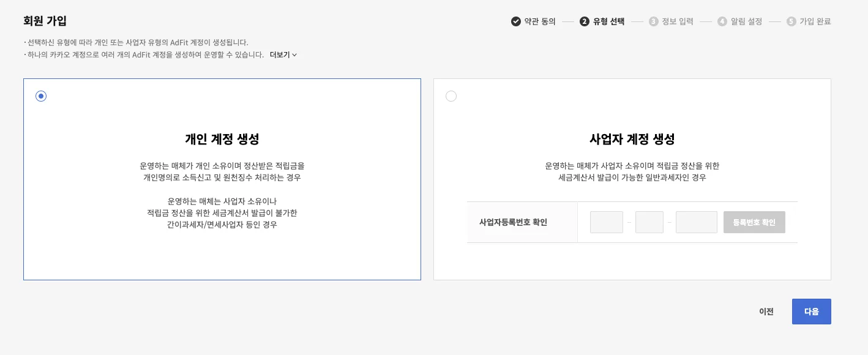Viewport: 868px width, 355px height.
Task: Select the 사업자 계정 생성 radio button
Action: coord(451,96)
